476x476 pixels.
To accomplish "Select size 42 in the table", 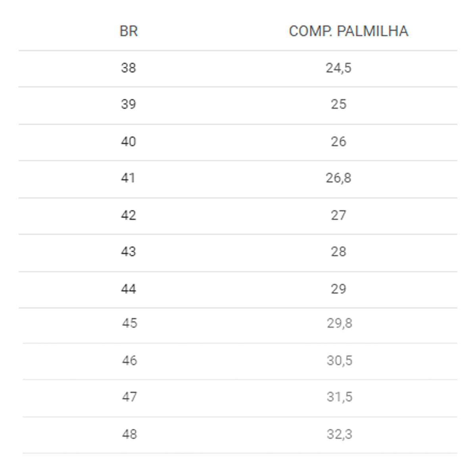I will (x=129, y=215).
